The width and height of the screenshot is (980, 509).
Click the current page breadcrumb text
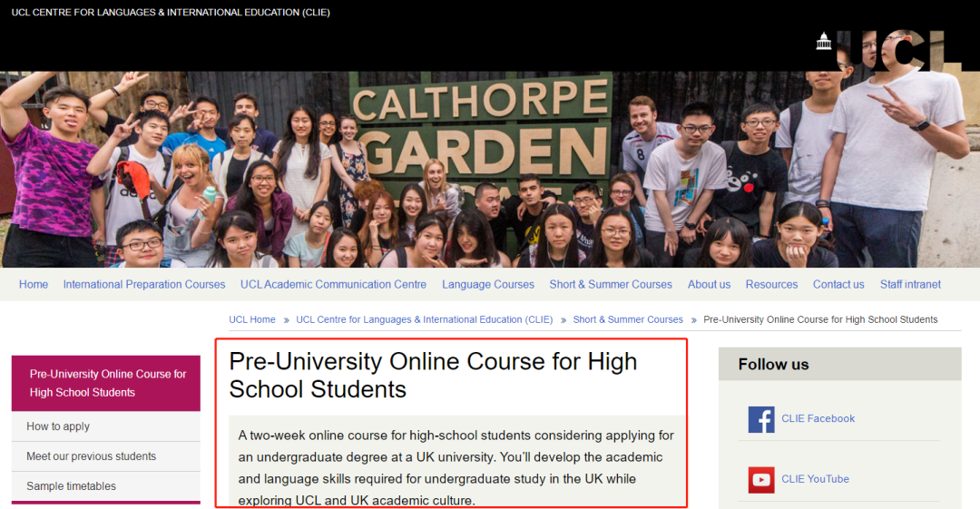tap(820, 319)
